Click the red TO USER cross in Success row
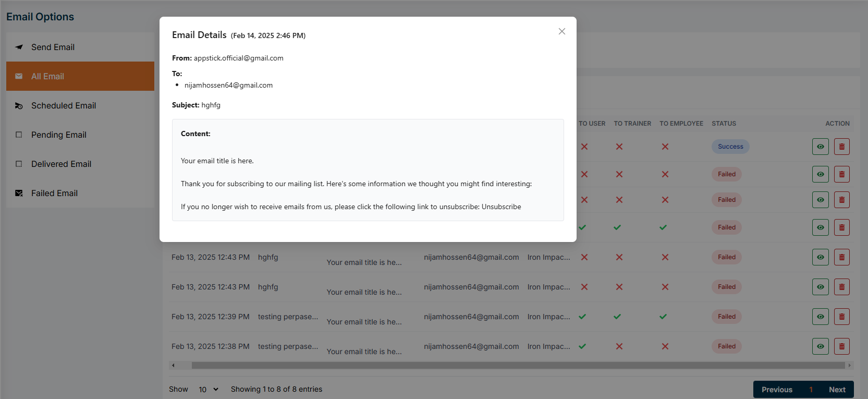 click(x=584, y=147)
